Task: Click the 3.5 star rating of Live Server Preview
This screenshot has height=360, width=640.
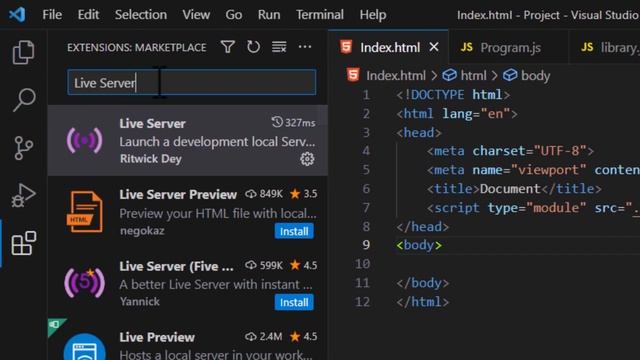Action: click(x=303, y=194)
